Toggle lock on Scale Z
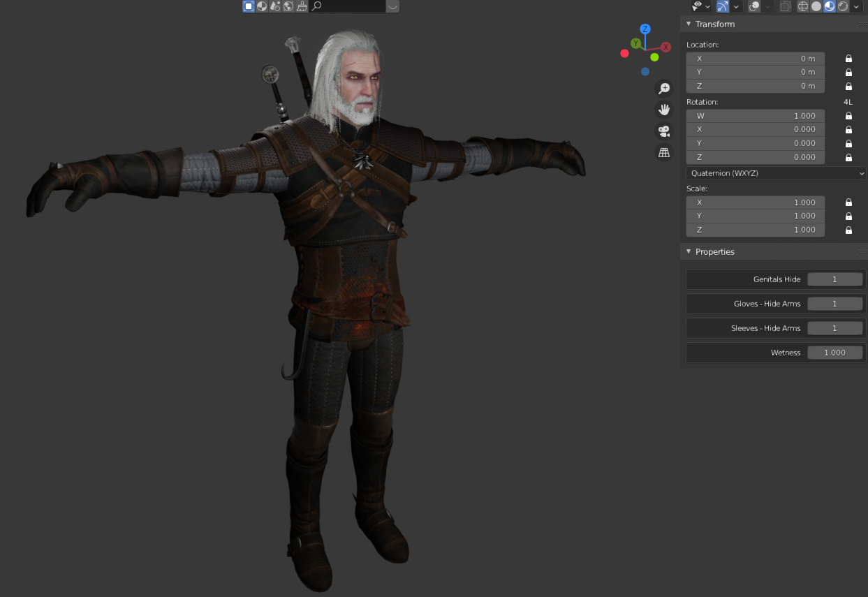This screenshot has width=868, height=597. 848,230
